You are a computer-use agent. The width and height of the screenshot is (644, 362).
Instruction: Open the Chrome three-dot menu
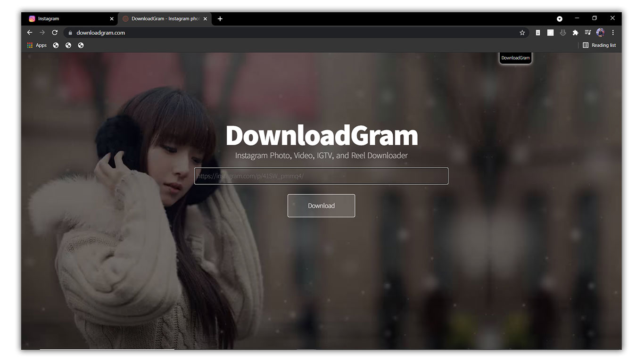(x=613, y=33)
